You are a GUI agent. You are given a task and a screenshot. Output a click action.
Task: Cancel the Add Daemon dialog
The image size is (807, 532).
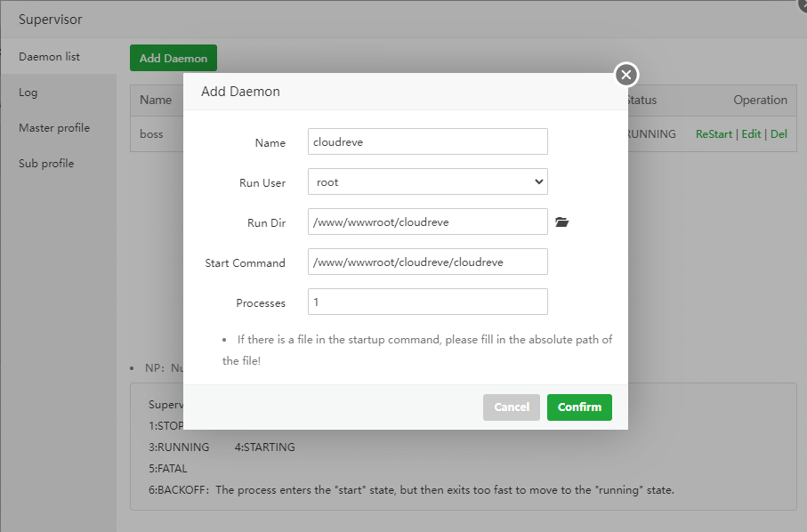point(511,407)
